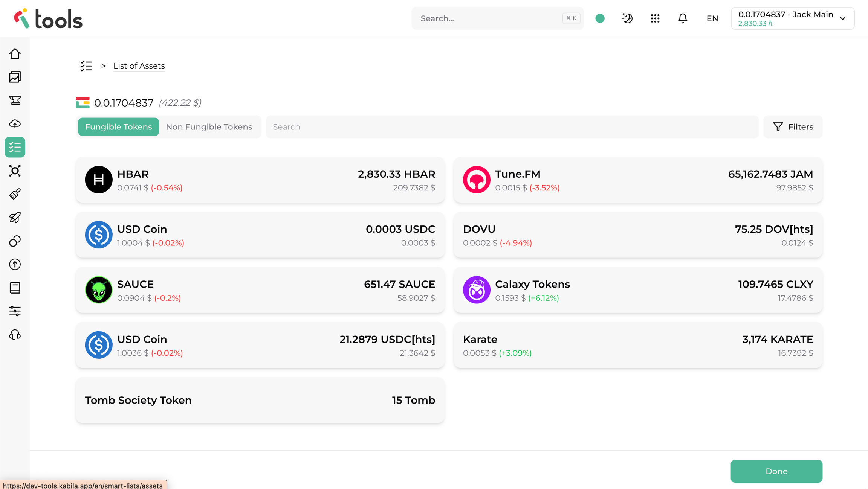Expand the Jack Main account dropdown

(793, 18)
